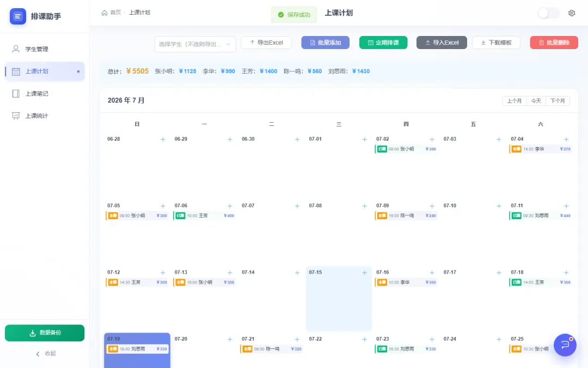Click plus icon for 07-05
588x368 pixels.
pos(163,206)
